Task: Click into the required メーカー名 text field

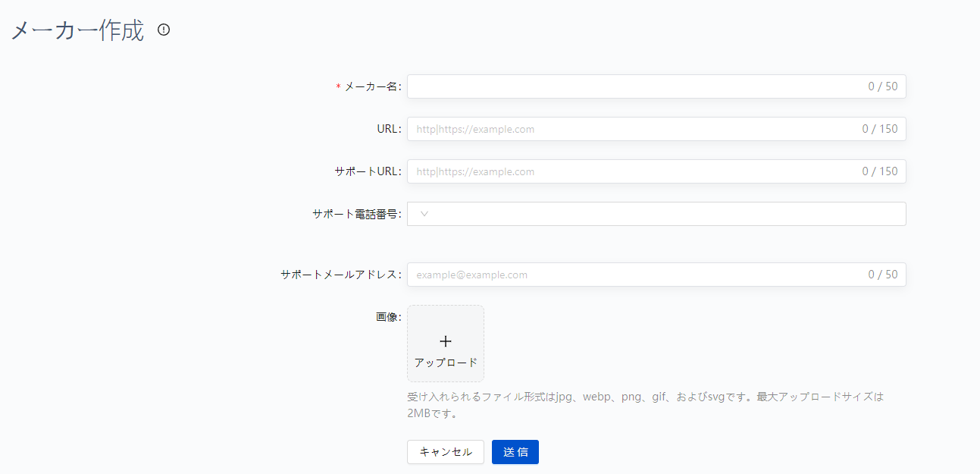Action: [606, 86]
